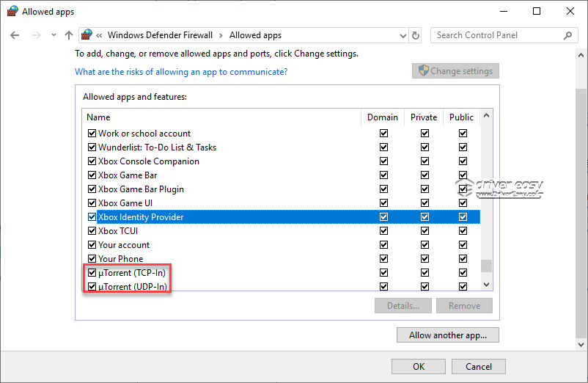Toggle µTorrent (UDP-In) name checkbox
Viewport: 588px width, 383px height.
click(92, 287)
